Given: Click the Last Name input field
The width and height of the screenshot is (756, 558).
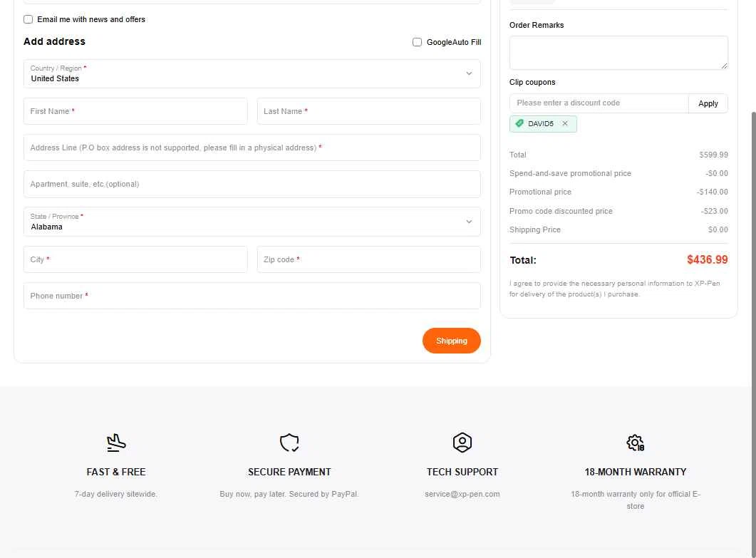Looking at the screenshot, I should pos(369,111).
